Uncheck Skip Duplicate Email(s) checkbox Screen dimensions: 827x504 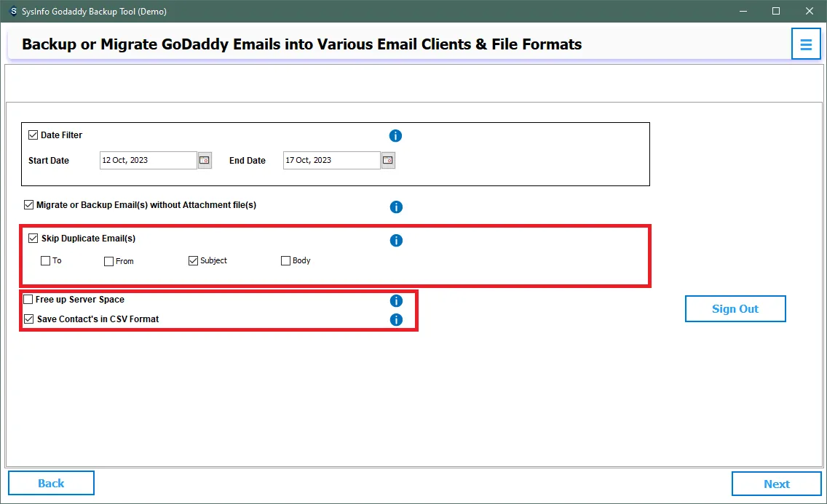click(33, 238)
